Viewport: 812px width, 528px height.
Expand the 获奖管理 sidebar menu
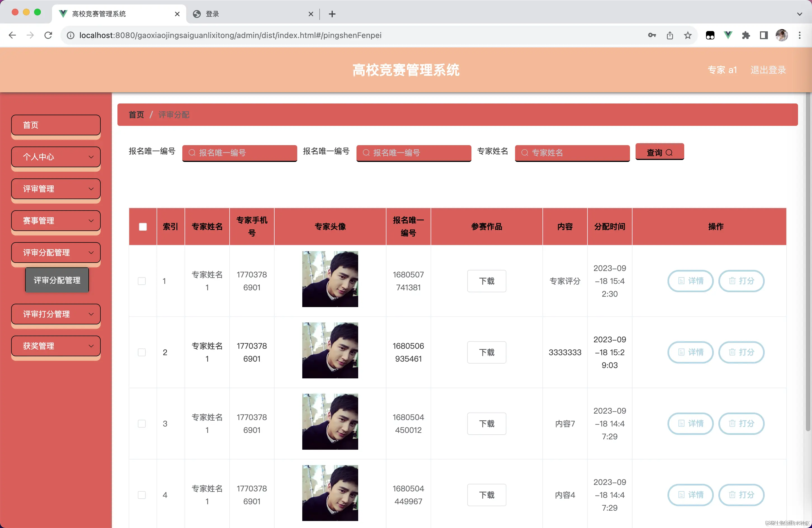[x=56, y=346]
